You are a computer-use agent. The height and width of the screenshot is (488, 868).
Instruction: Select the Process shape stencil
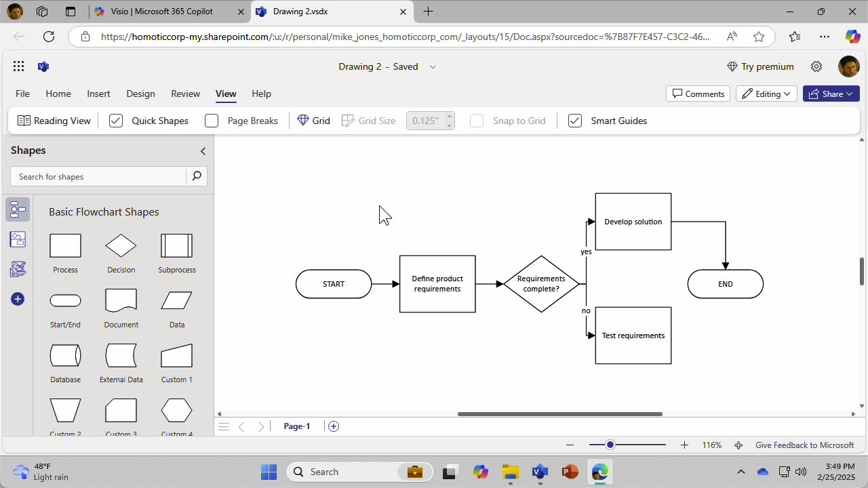click(x=65, y=245)
